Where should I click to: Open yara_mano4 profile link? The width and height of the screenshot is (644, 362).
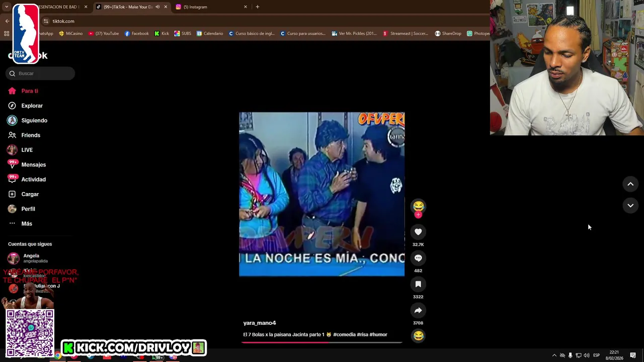click(260, 323)
